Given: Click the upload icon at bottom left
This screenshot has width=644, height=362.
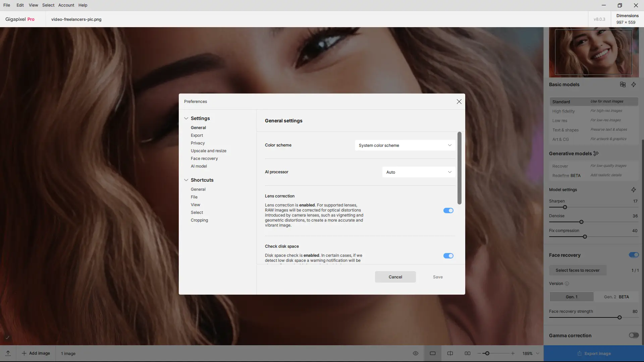Looking at the screenshot, I should 8,353.
